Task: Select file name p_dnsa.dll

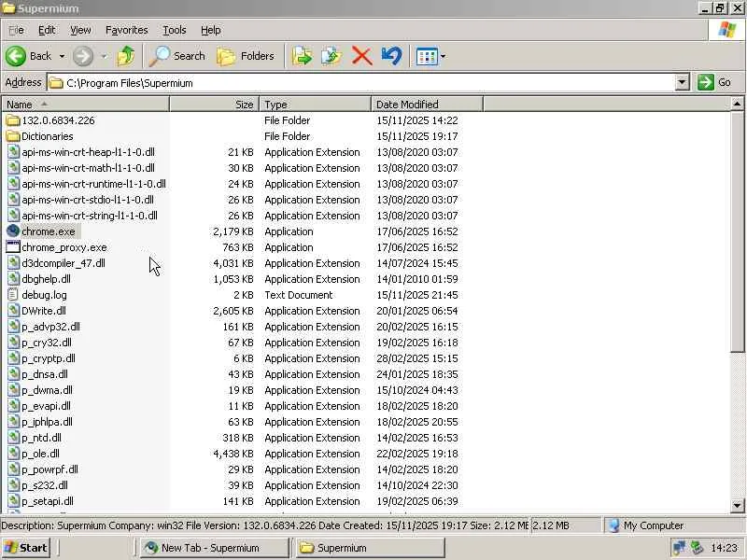Action: click(x=45, y=374)
